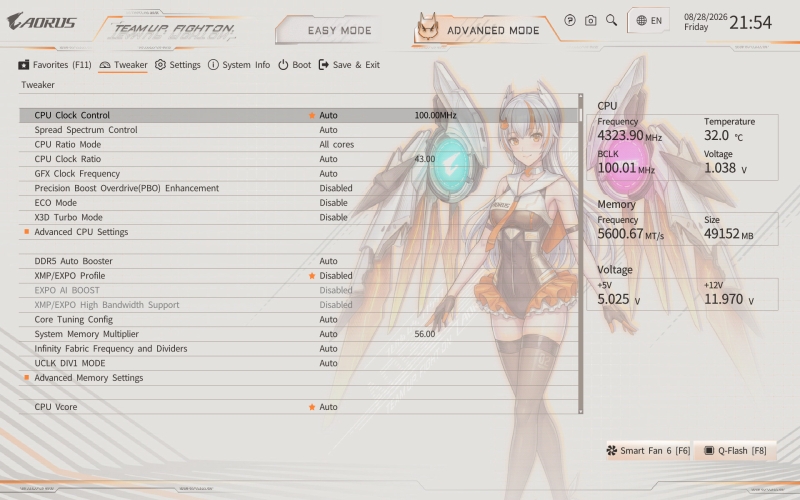
Task: Change GFX Clock Frequency Auto value
Action: point(329,173)
